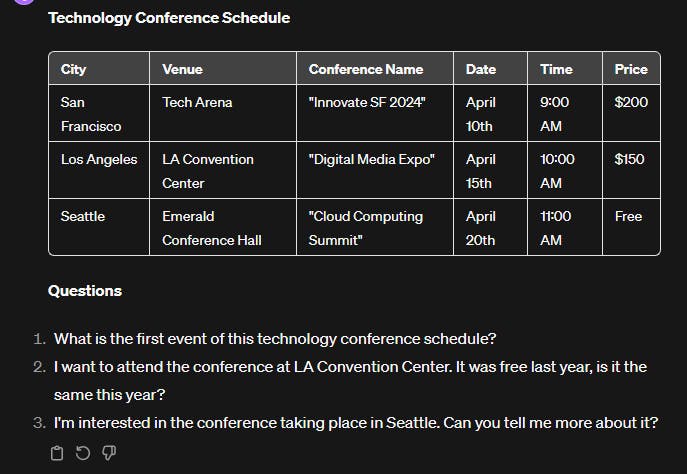Click the "Cloud Computing Summit" cell
The image size is (687, 474).
375,227
